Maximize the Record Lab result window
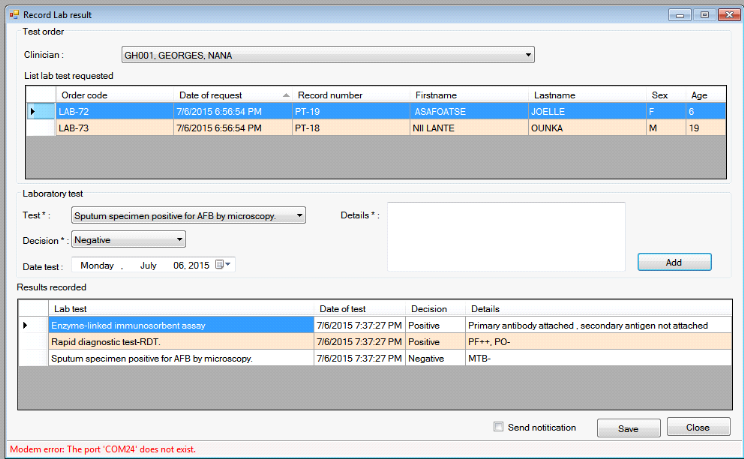The image size is (744, 459). click(x=706, y=14)
